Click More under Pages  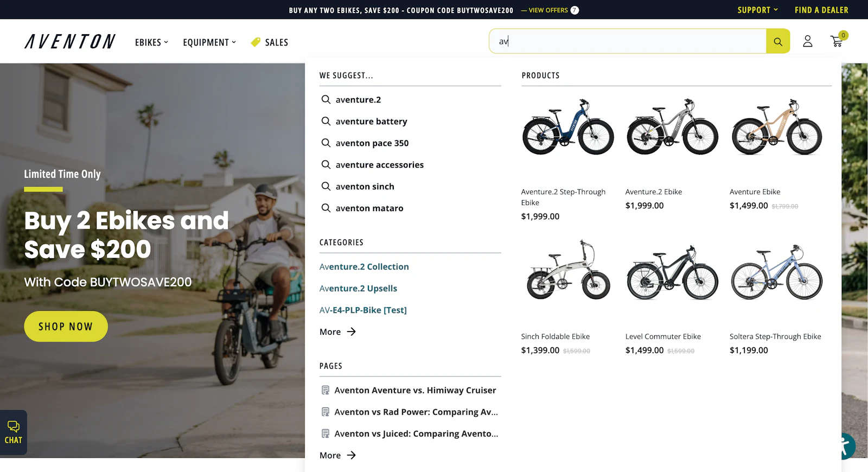point(337,456)
